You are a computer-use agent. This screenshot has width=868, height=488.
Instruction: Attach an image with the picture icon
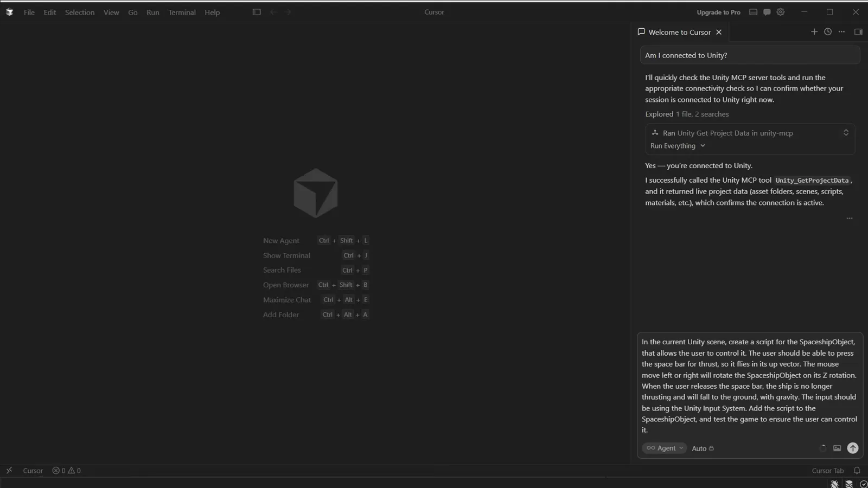pyautogui.click(x=837, y=448)
